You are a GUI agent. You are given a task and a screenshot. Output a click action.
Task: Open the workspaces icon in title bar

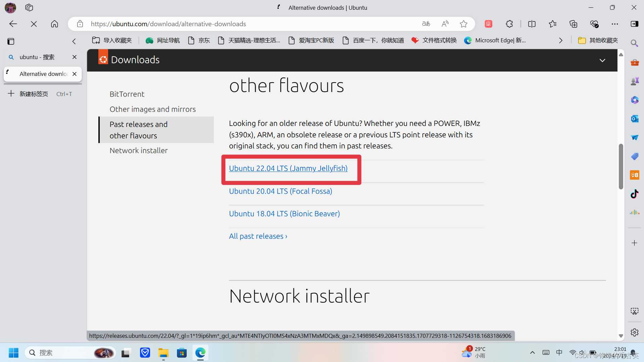29,7
